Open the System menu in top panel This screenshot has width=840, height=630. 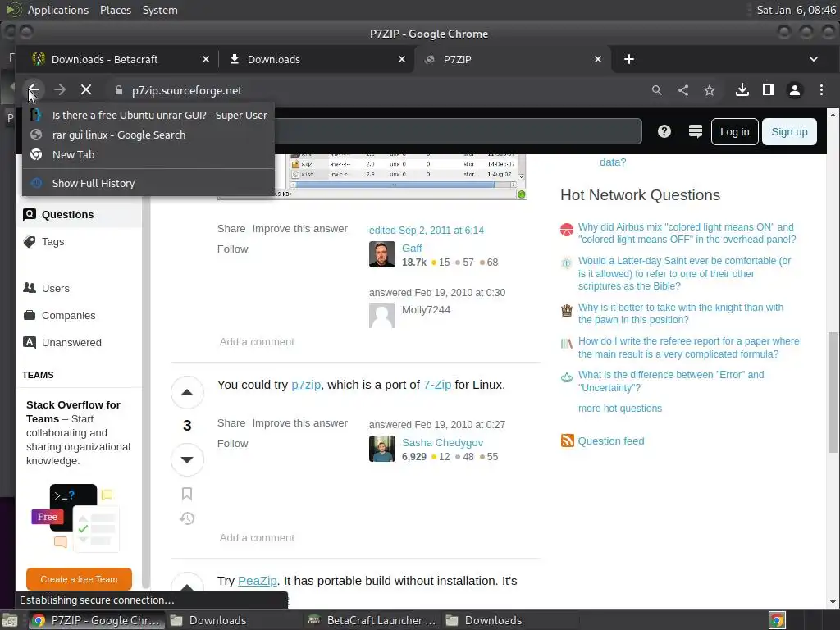pos(160,10)
